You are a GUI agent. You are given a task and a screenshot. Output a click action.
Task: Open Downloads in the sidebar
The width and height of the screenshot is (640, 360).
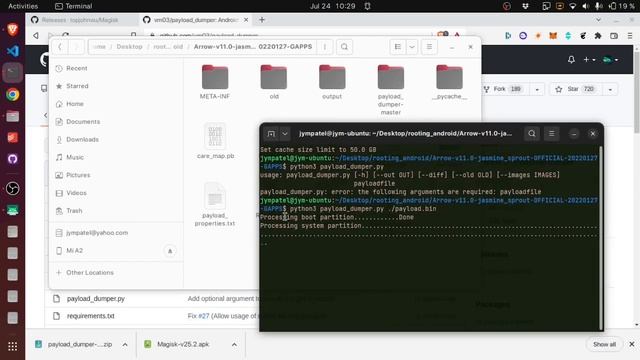pyautogui.click(x=82, y=140)
